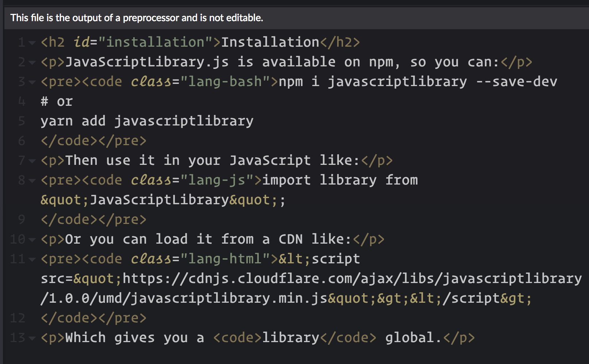
Task: Click 'global.' text on line 13
Action: [x=414, y=338]
